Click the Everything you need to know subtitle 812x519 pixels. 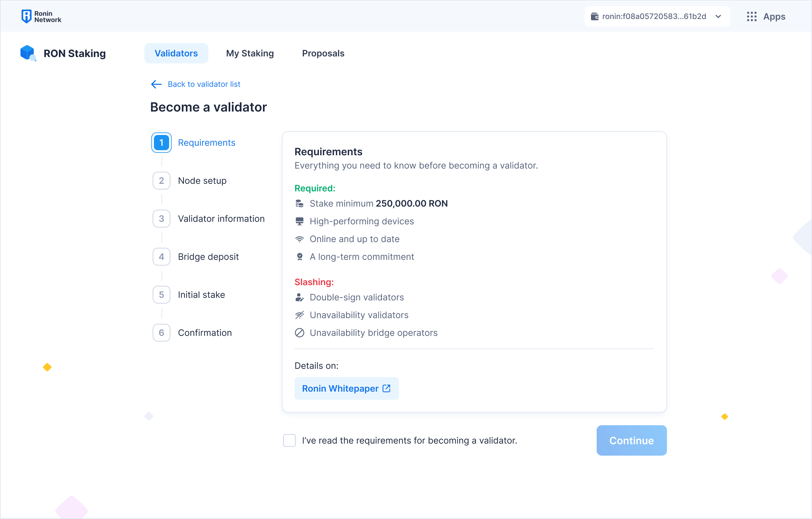click(416, 165)
